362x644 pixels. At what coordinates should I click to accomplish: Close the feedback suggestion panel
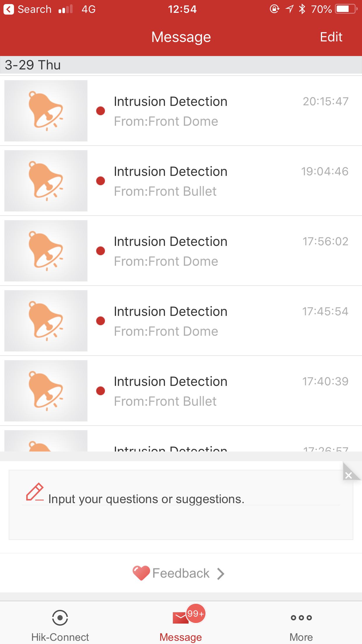pos(349,475)
